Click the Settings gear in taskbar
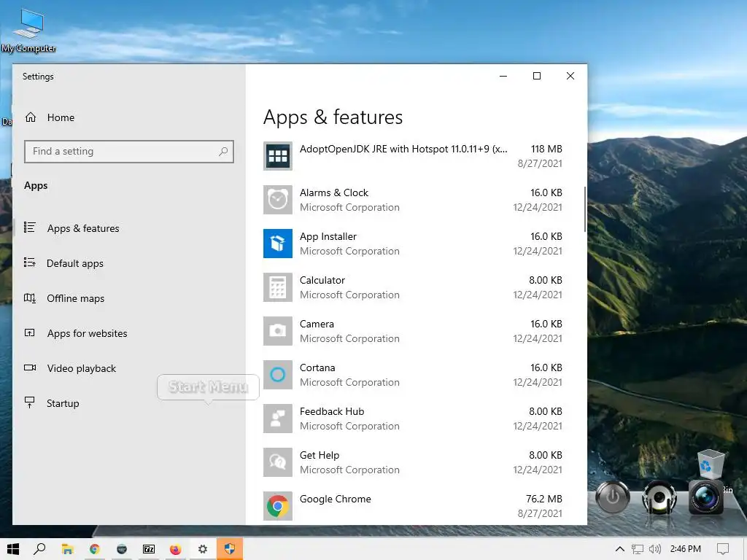Screen dimensions: 747x560 [203, 549]
